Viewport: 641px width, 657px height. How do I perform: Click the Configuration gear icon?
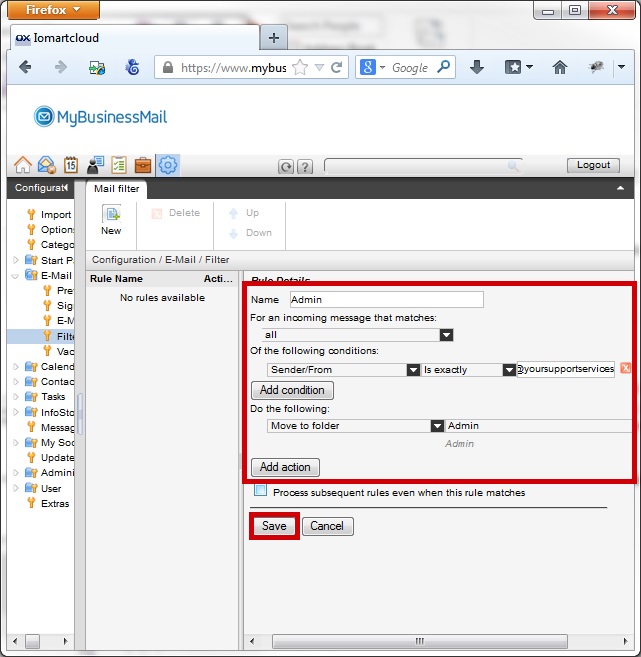(x=168, y=166)
